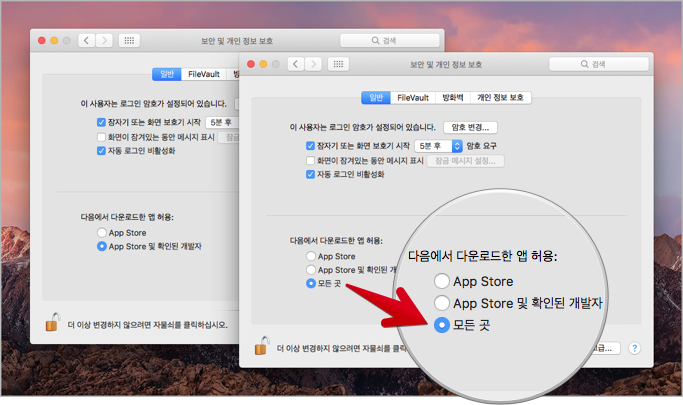683x405 pixels.
Task: Open help with question mark button
Action: click(635, 348)
